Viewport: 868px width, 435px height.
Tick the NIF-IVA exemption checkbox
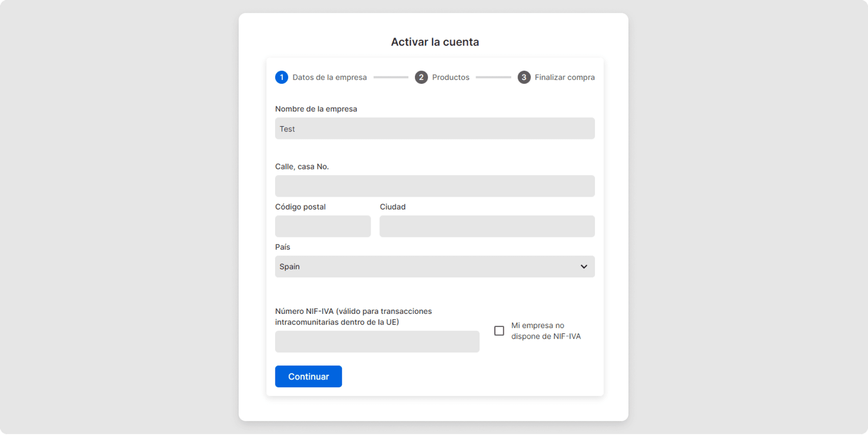click(x=499, y=331)
